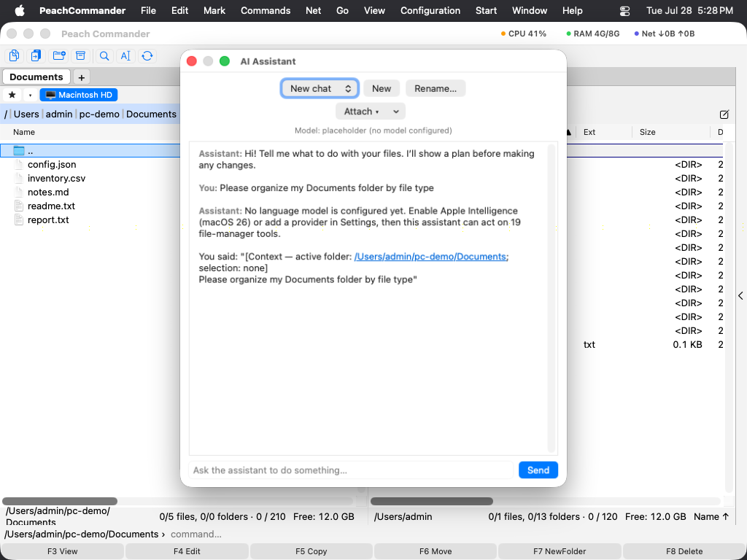Open the File menu
Viewport: 747px width, 560px height.
pos(148,10)
